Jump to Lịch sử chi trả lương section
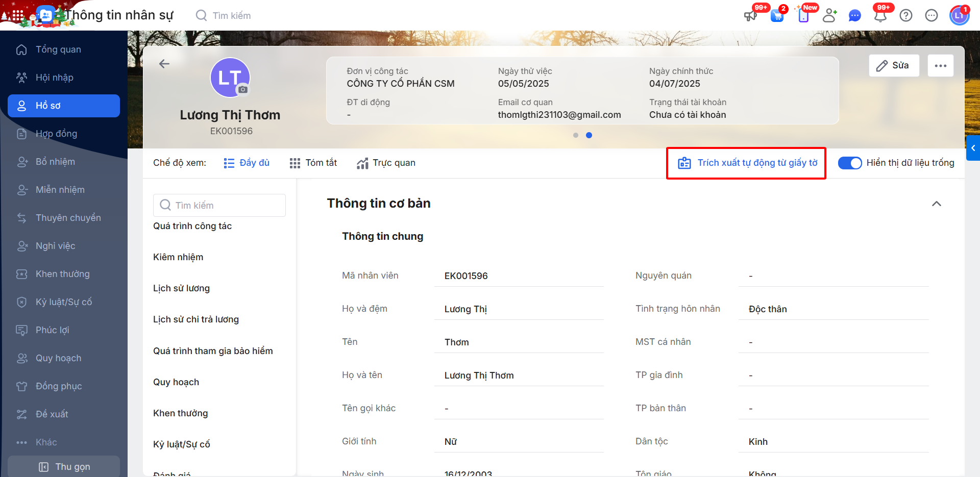The width and height of the screenshot is (980, 477). coord(196,319)
